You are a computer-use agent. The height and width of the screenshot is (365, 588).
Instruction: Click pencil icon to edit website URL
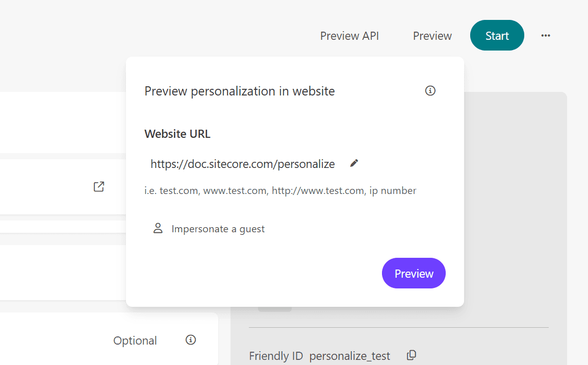(354, 163)
